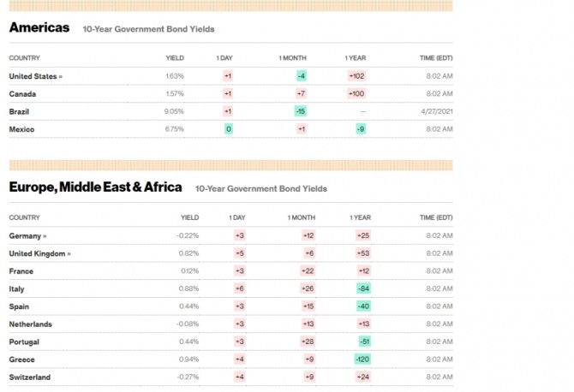
Task: Click the France row name
Action: click(21, 271)
